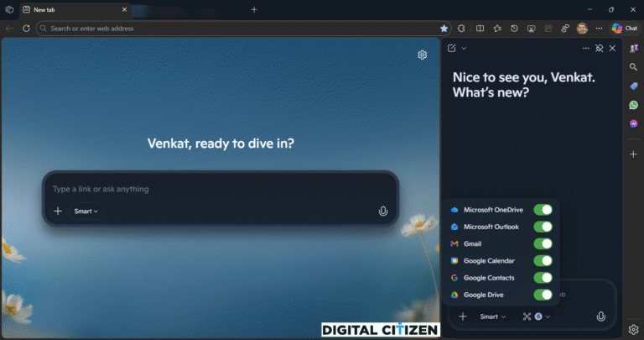Click the Microsoft OneDrive label
Image resolution: width=644 pixels, height=340 pixels.
point(493,210)
